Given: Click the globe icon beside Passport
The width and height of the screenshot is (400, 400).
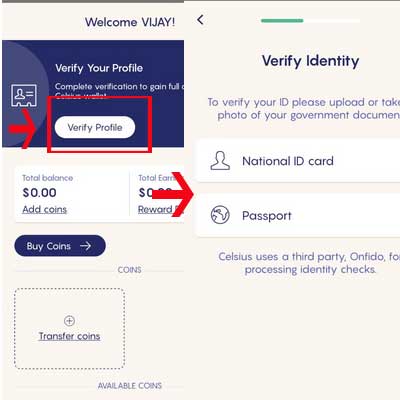Looking at the screenshot, I should coord(220,215).
